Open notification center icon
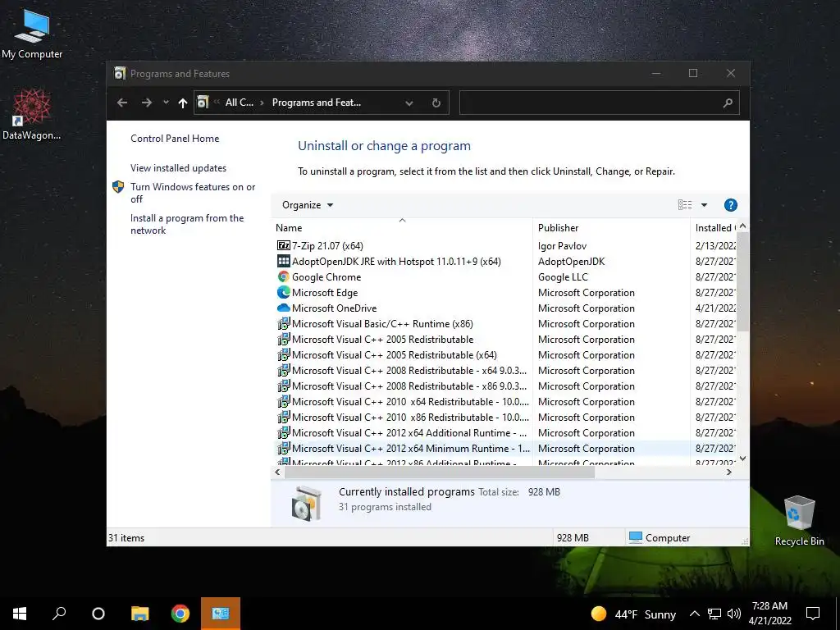This screenshot has height=630, width=840. pos(813,614)
